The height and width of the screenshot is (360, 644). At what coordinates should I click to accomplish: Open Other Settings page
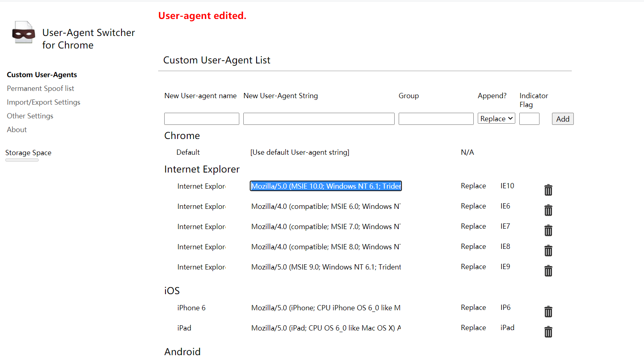tap(30, 116)
